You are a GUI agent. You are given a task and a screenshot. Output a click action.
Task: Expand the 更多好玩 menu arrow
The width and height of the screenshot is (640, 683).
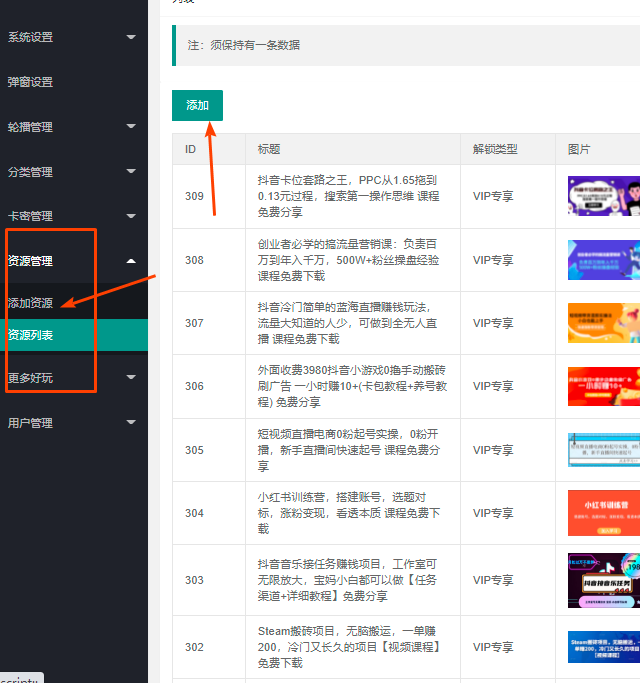point(131,377)
